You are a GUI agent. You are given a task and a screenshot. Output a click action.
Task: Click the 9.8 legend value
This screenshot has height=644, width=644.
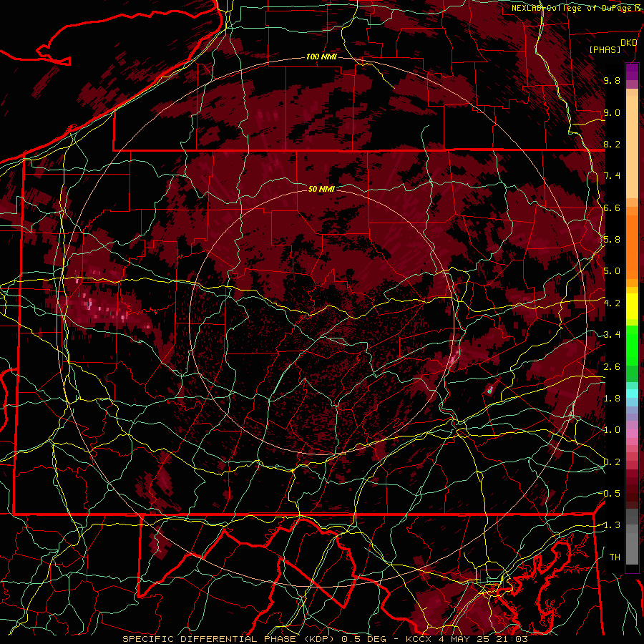pyautogui.click(x=612, y=80)
